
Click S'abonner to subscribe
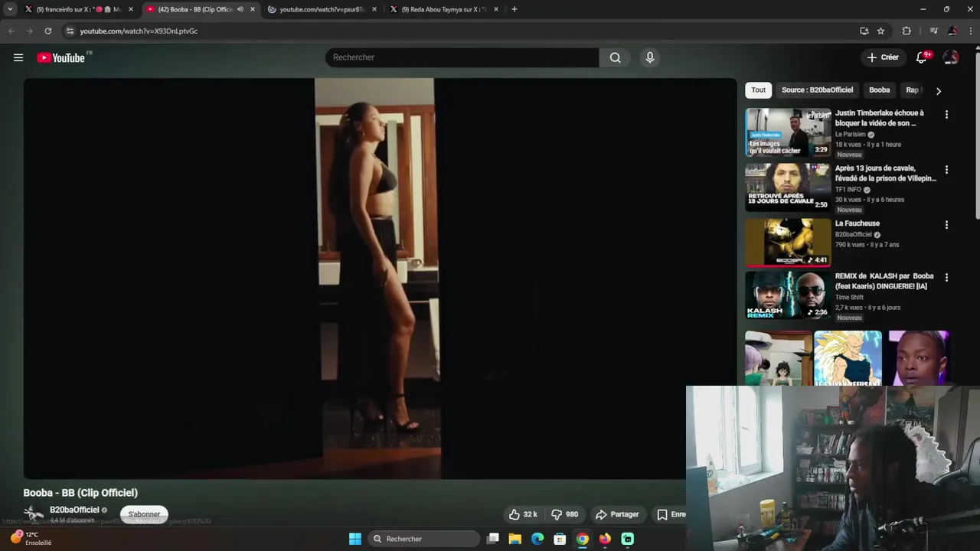point(144,514)
